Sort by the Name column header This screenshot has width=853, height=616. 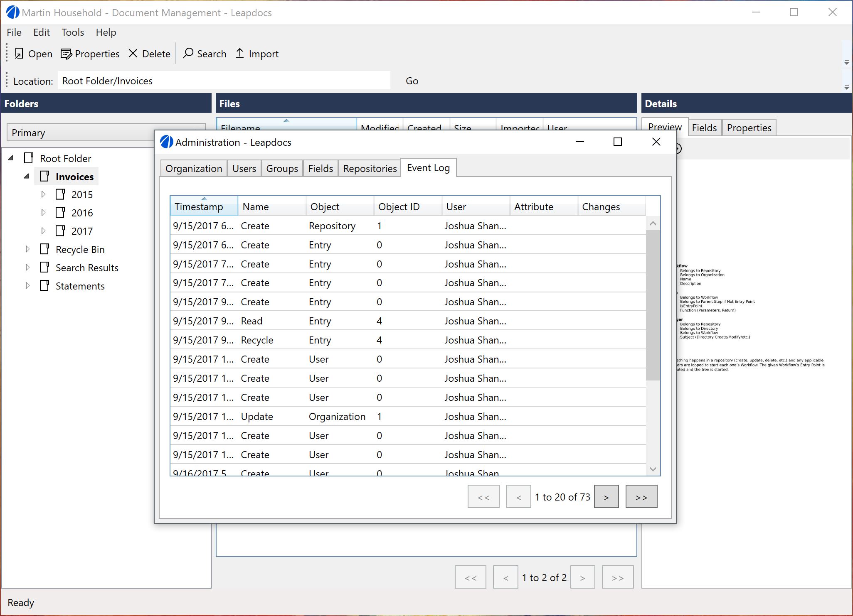(x=272, y=206)
